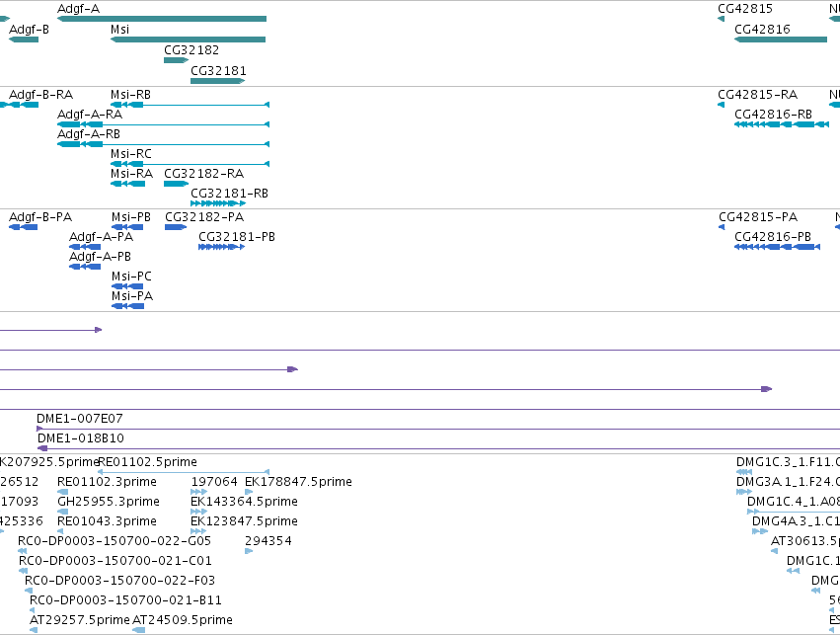Select the Adgf-A-PA protein glyph
The width and height of the screenshot is (840, 635).
(x=85, y=247)
